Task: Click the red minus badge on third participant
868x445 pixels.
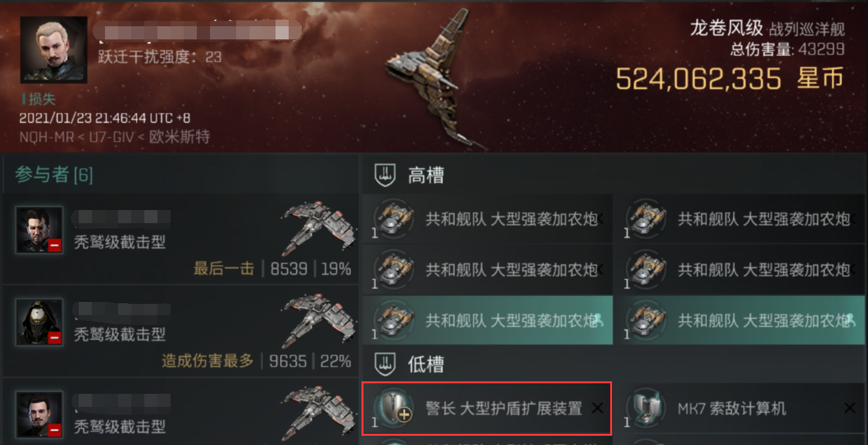Action: pyautogui.click(x=54, y=430)
